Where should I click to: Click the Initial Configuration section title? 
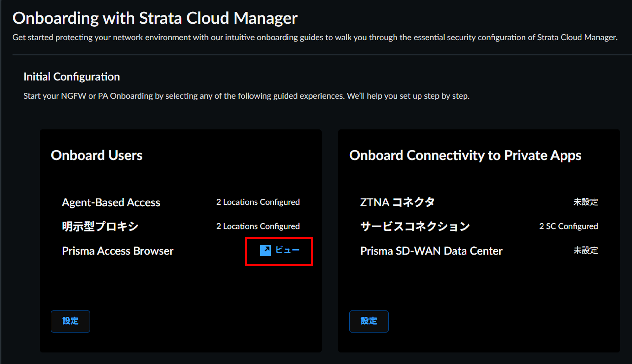click(71, 77)
